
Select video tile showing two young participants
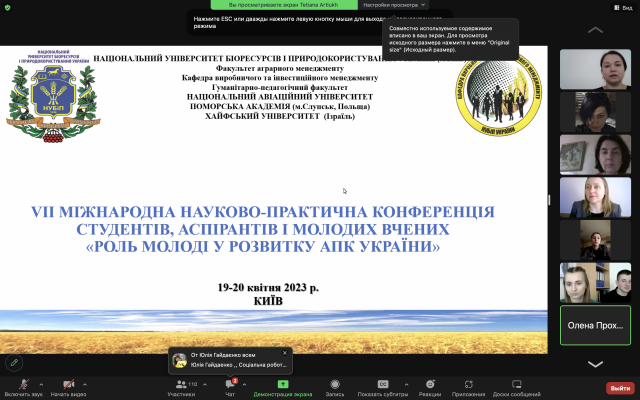pos(595,282)
